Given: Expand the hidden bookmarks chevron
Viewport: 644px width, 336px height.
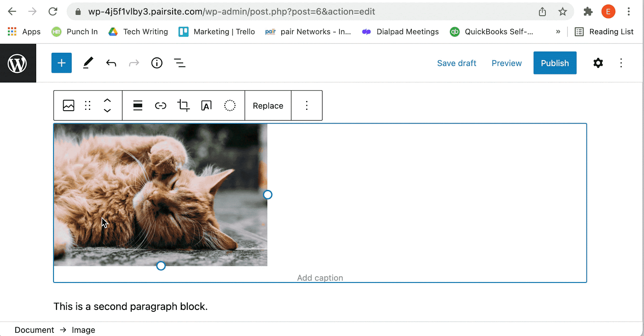Looking at the screenshot, I should coord(558,31).
